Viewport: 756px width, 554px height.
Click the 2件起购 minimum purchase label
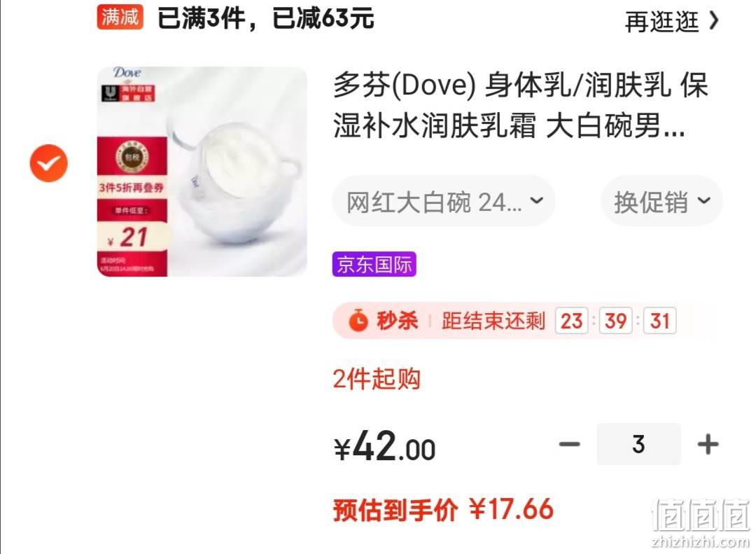click(377, 379)
